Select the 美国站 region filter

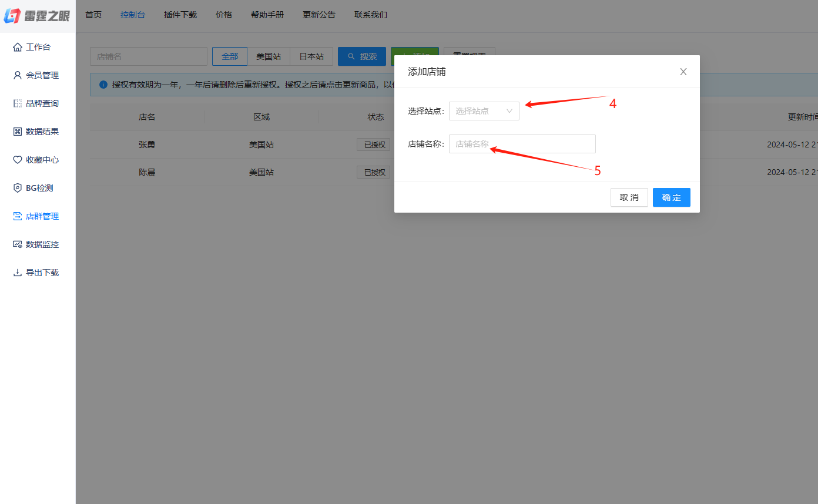point(269,56)
